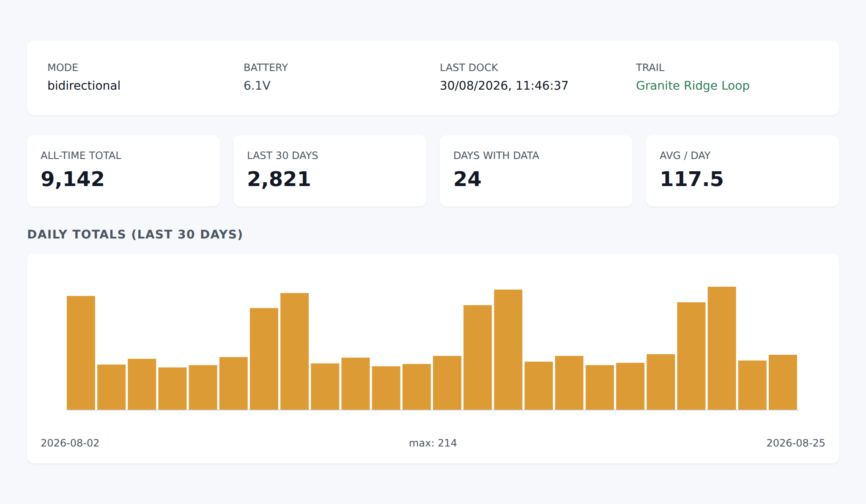Screen dimensions: 866x504
Task: Click the DAYS WITH DATA label
Action: click(x=496, y=156)
